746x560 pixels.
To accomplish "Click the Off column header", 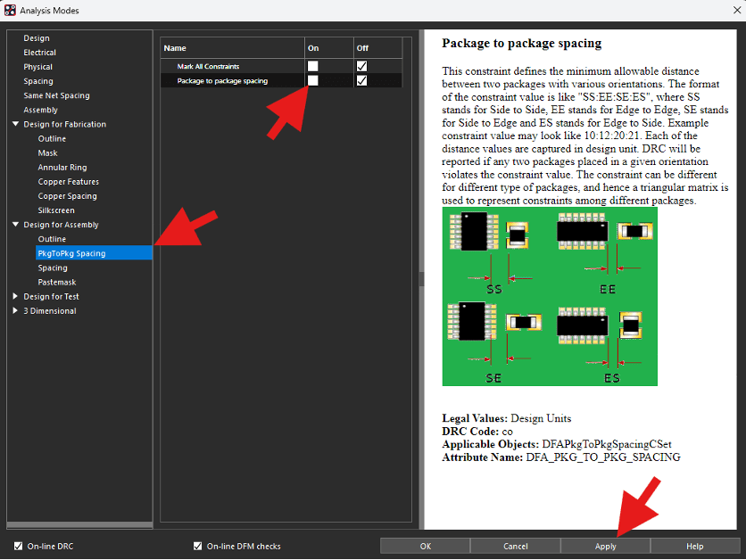I will point(378,48).
